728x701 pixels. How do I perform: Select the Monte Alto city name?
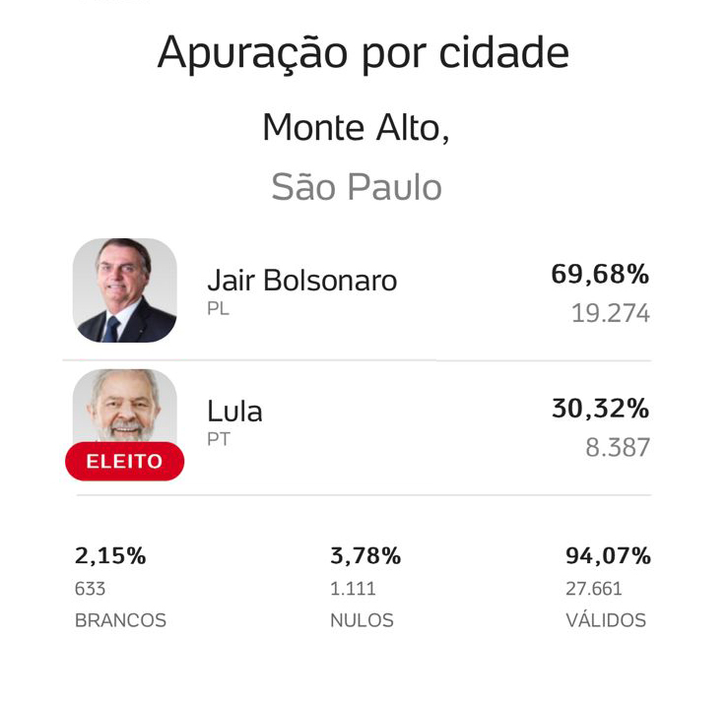pyautogui.click(x=356, y=128)
